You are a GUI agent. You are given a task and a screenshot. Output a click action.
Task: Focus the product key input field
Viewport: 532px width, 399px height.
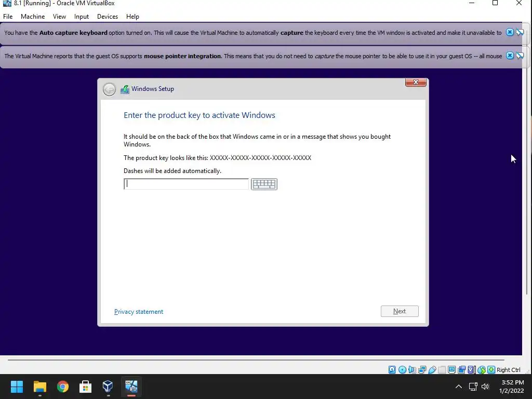[187, 184]
